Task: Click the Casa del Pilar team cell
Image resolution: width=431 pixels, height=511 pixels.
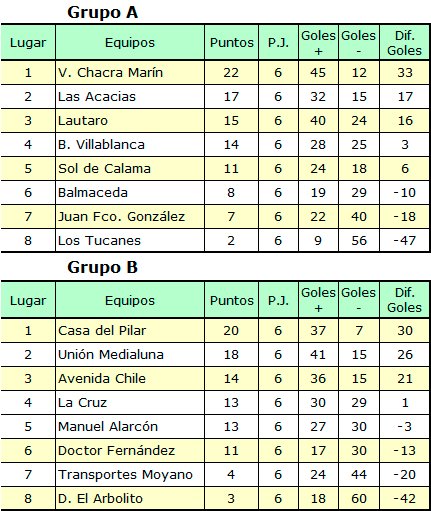Action: coord(130,330)
